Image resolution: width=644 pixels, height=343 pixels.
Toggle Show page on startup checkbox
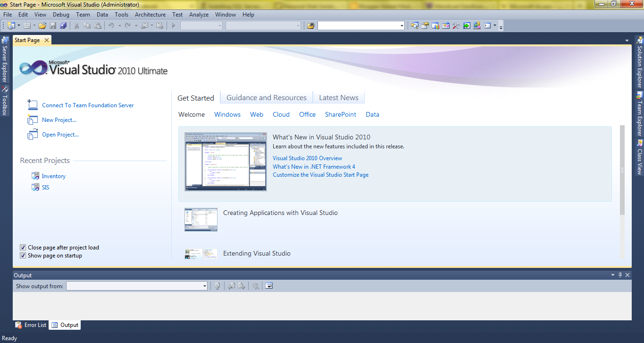click(x=23, y=256)
